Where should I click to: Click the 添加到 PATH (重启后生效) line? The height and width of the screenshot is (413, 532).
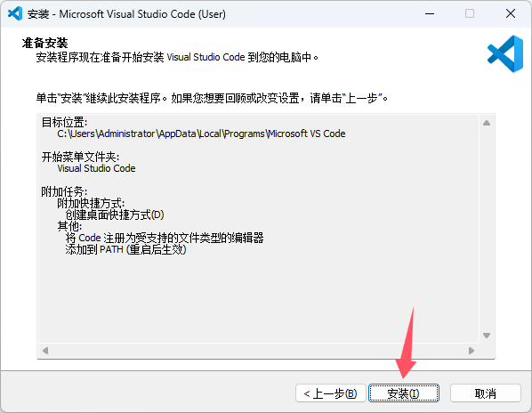(x=125, y=250)
